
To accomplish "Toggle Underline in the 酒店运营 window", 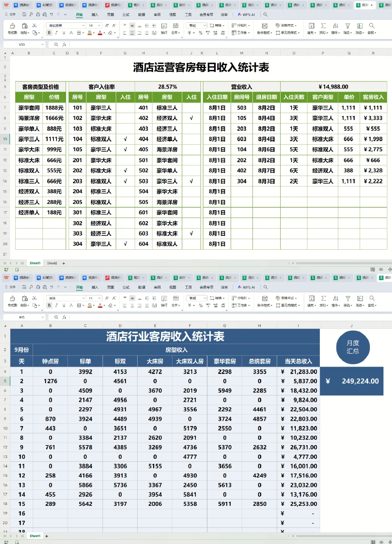I will [64, 33].
